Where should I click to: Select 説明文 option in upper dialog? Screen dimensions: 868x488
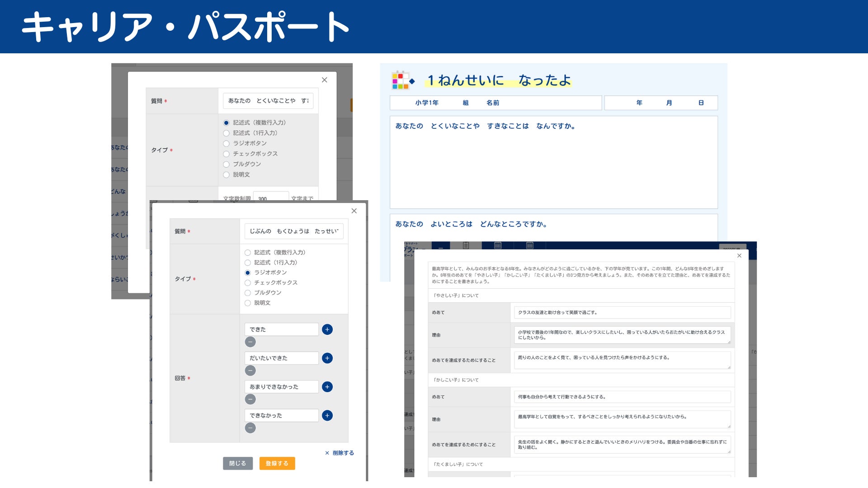[x=226, y=175]
